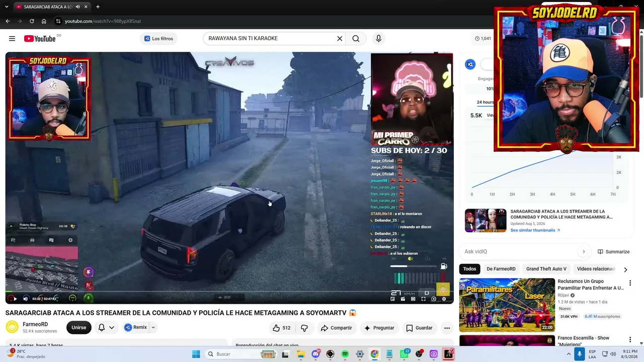Select the Todos filter chip
644x362 pixels.
click(469, 269)
